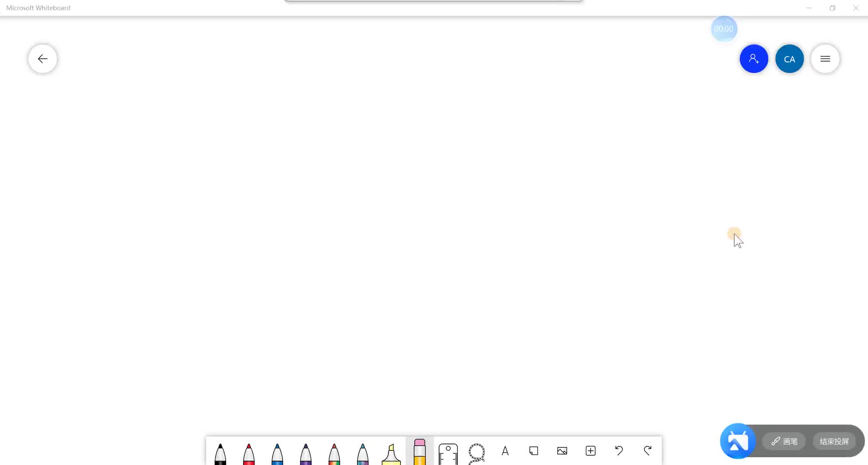
Task: Open the hamburger menu
Action: [825, 58]
